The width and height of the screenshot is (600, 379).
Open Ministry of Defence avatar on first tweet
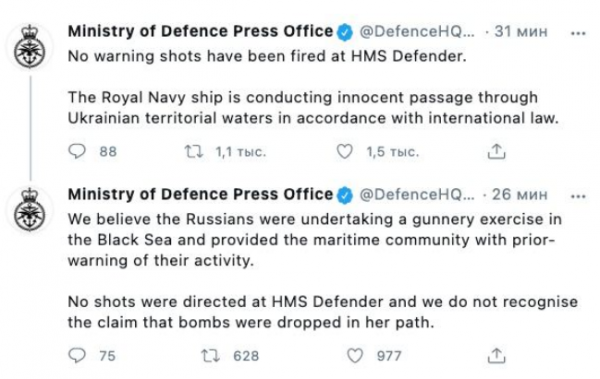[30, 47]
